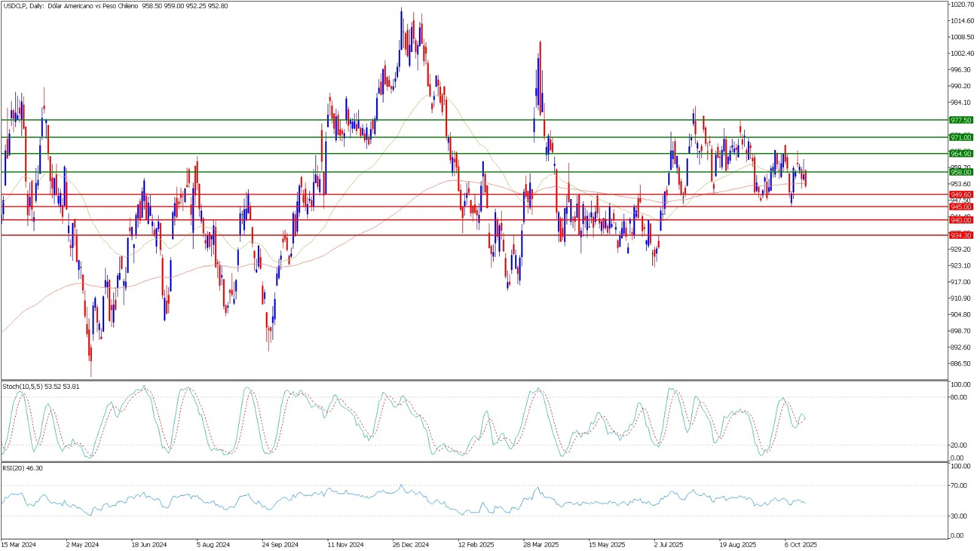Click the 964.90 green level label
Viewport: 980px width, 551px height.
[x=960, y=154]
